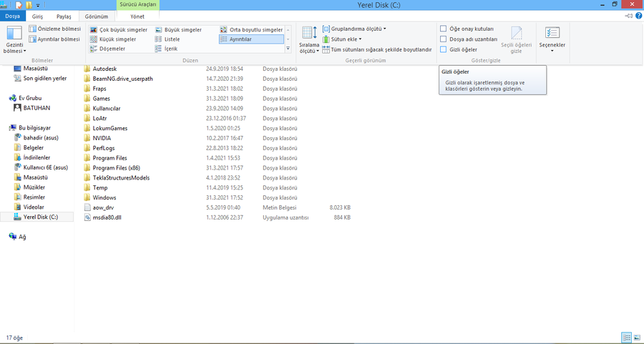644x344 pixels.
Task: Select İçerik content layout
Action: point(166,49)
